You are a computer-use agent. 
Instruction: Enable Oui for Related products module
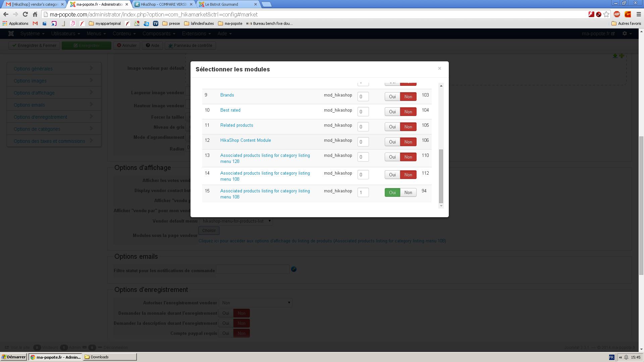pos(392,127)
